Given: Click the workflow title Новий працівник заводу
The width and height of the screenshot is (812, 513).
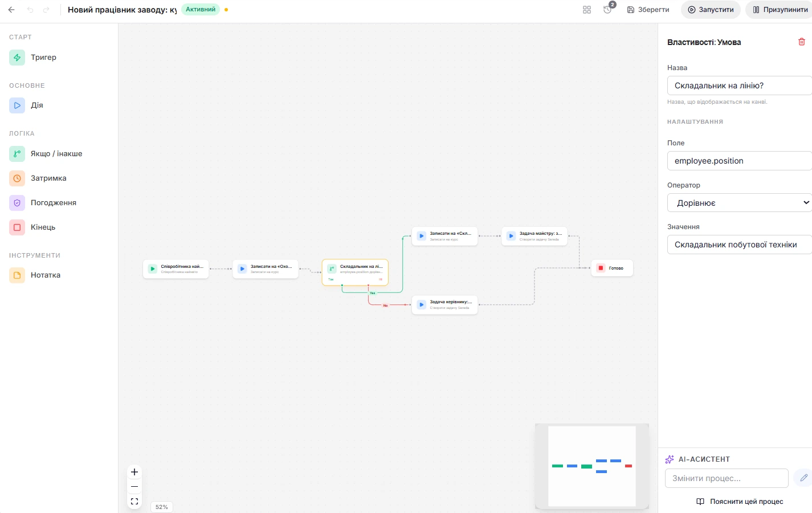Looking at the screenshot, I should pos(122,10).
